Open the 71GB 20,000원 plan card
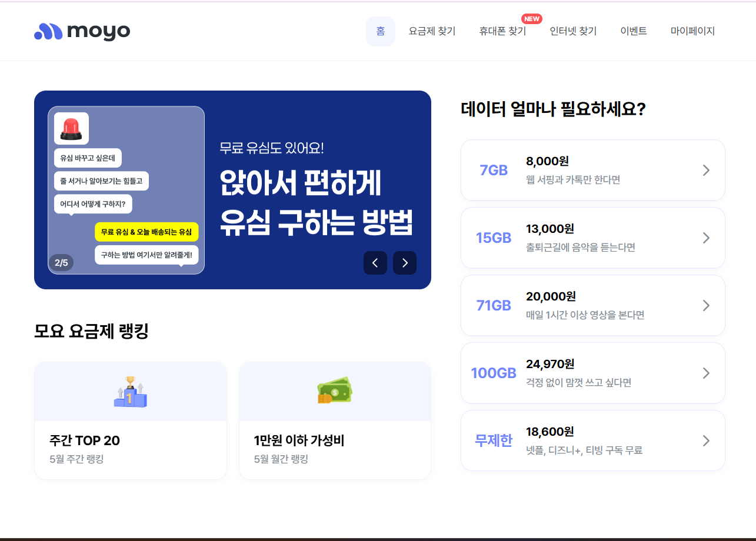Image resolution: width=756 pixels, height=541 pixels. [593, 305]
